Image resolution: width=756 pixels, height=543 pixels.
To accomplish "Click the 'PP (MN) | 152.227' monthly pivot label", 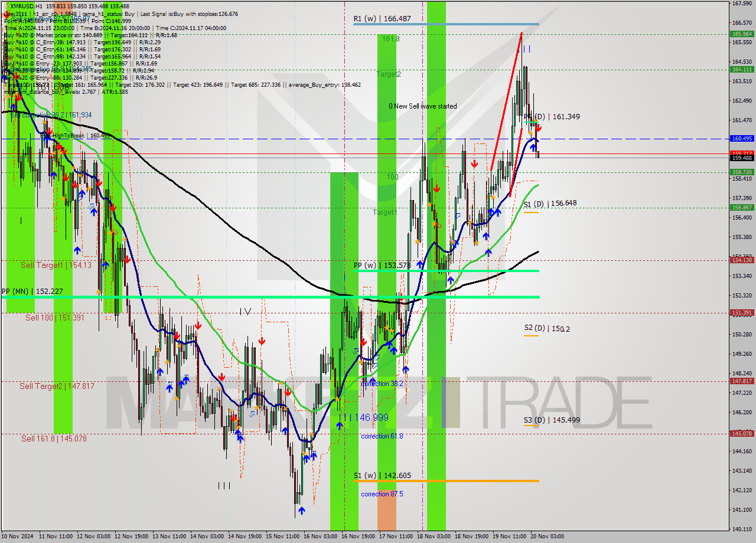I will (32, 292).
